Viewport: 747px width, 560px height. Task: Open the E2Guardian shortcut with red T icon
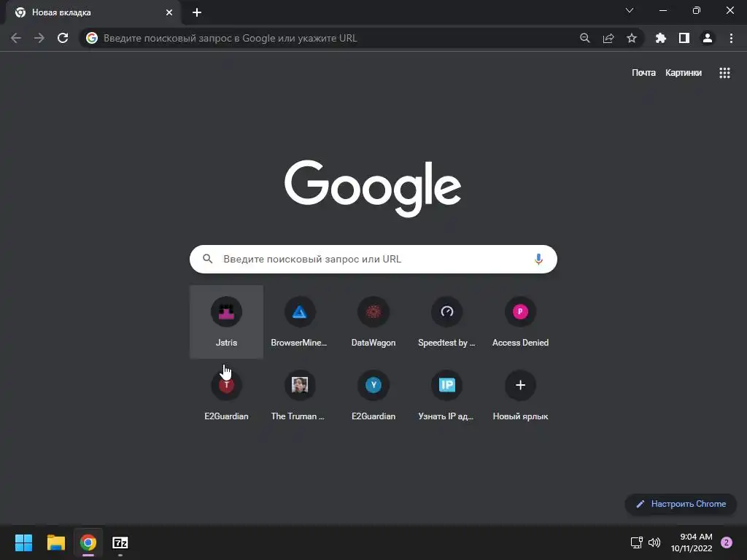pos(226,395)
